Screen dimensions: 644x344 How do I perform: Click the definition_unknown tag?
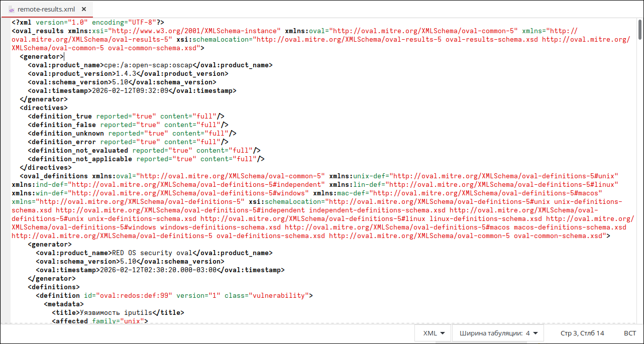[66, 133]
